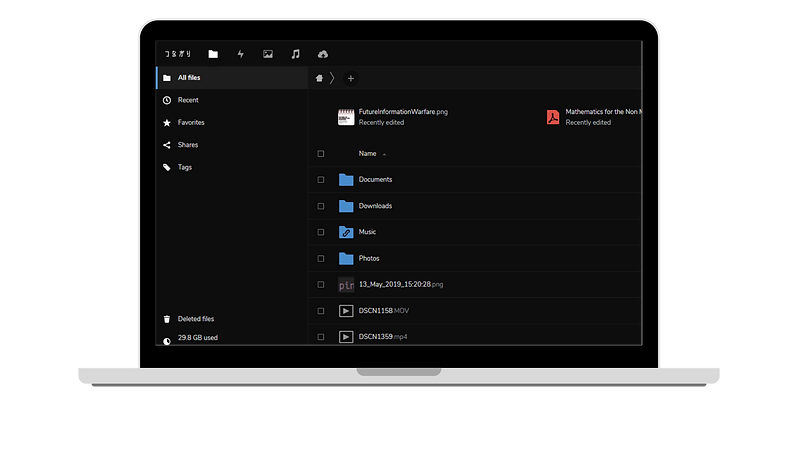
Task: Check the Music folder checkbox
Action: [321, 232]
